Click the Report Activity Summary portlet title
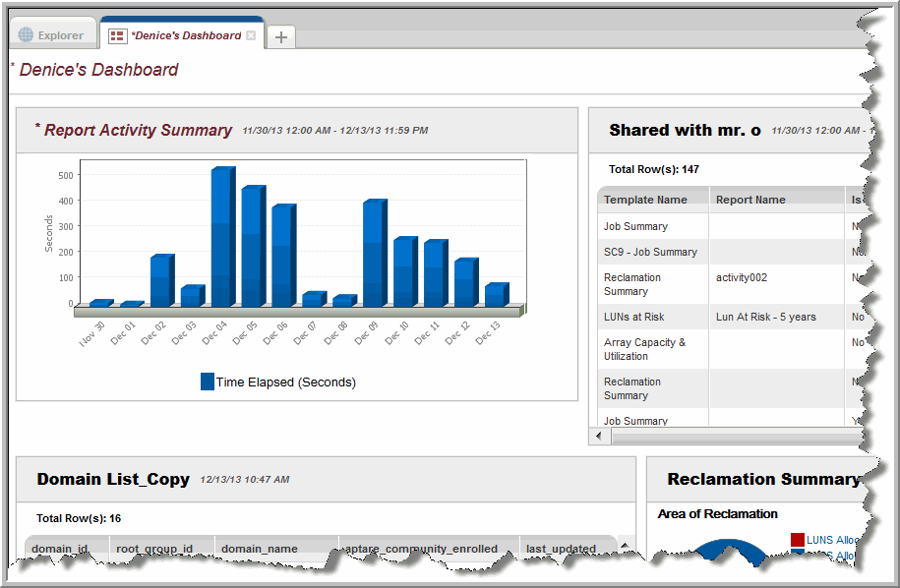900x588 pixels. [x=138, y=130]
